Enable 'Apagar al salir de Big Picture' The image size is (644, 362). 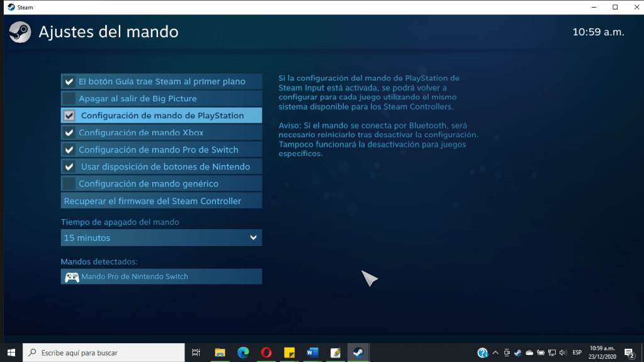[x=69, y=98]
